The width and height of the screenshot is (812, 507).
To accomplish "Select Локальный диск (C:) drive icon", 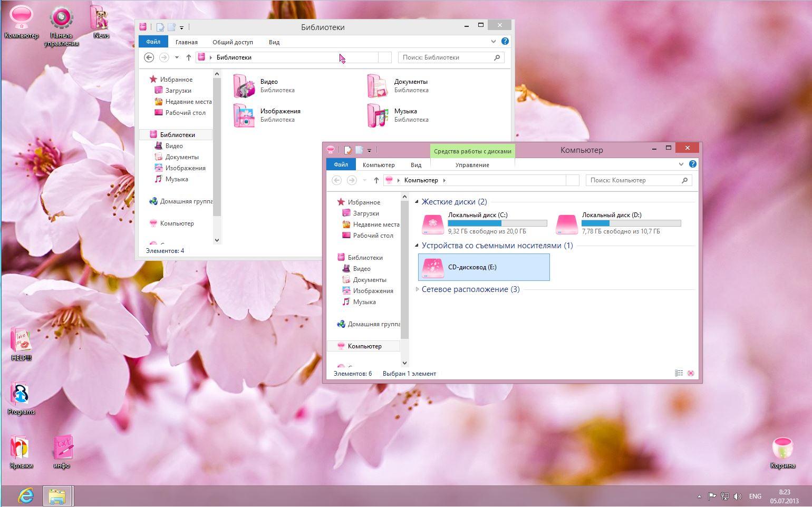I will tap(433, 223).
